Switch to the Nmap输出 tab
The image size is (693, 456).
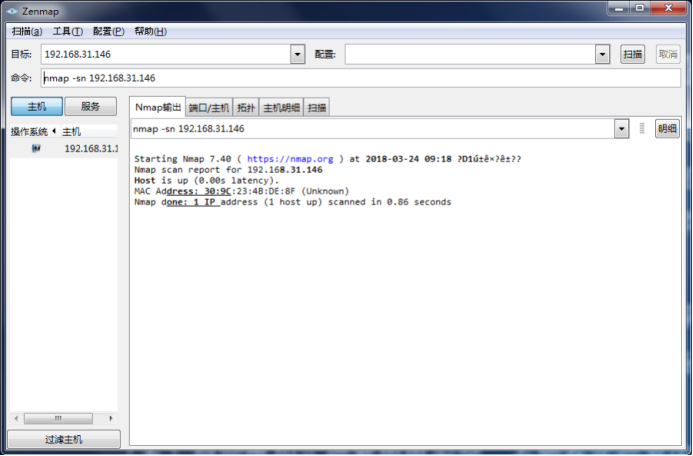click(158, 107)
